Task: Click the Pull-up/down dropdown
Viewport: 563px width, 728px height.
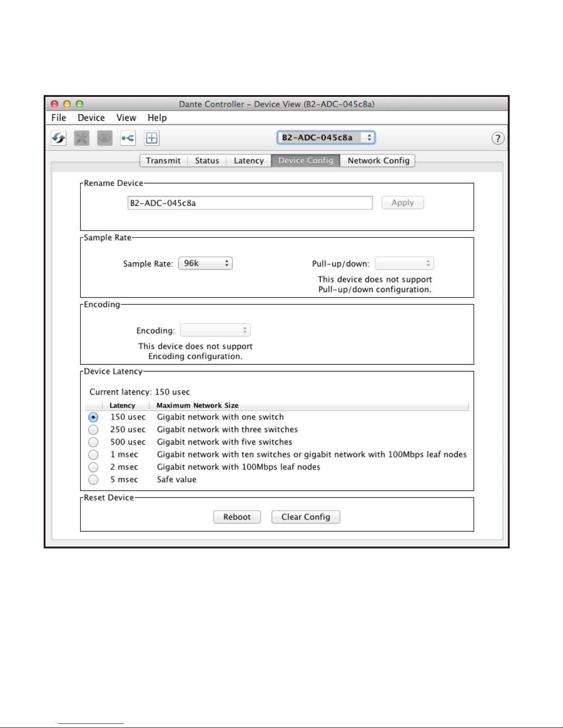Action: coord(404,263)
